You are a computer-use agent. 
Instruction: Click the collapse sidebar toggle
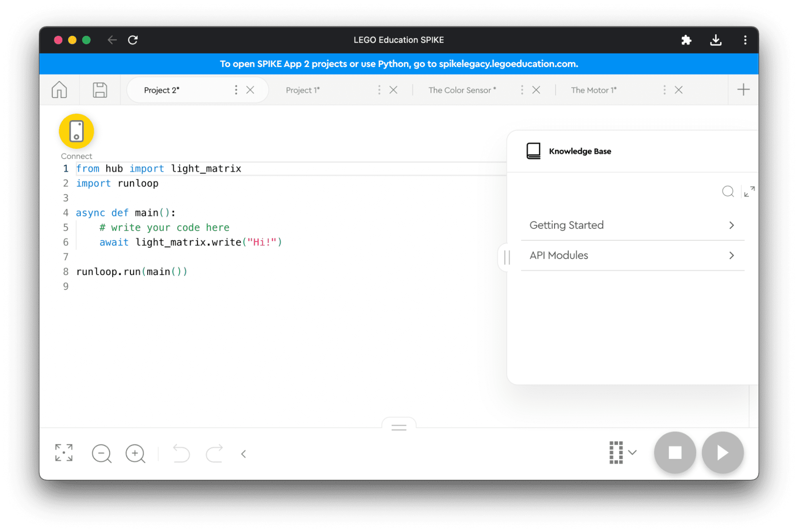coord(507,258)
